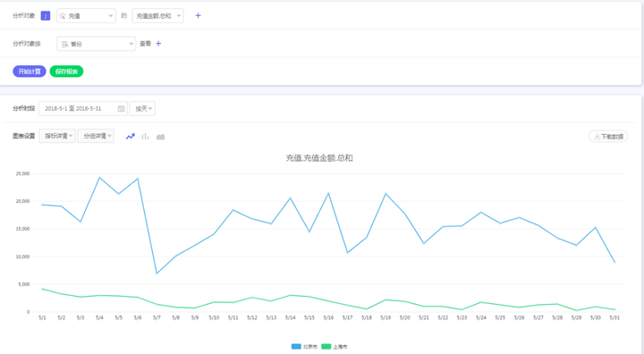
Task: Open the calendar icon in date range field
Action: click(x=121, y=108)
